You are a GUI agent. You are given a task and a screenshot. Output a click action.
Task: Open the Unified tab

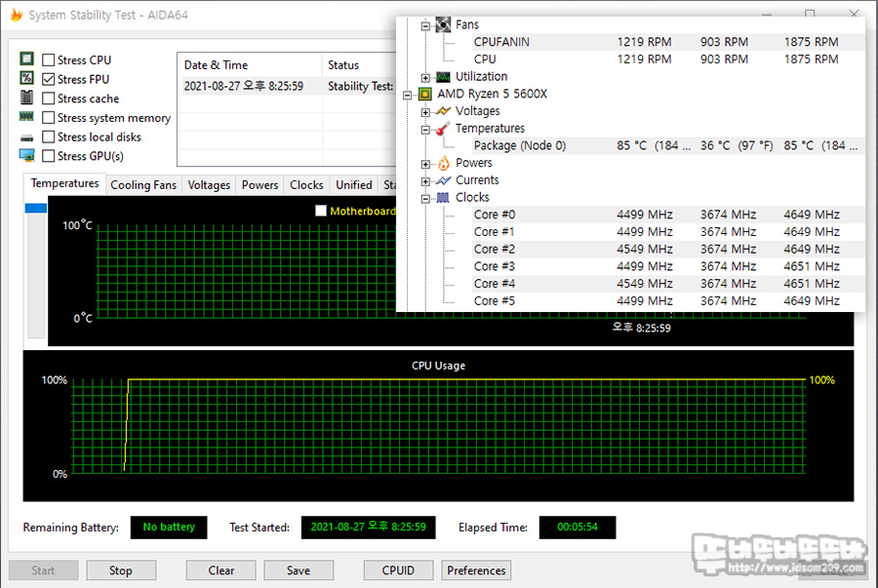354,184
